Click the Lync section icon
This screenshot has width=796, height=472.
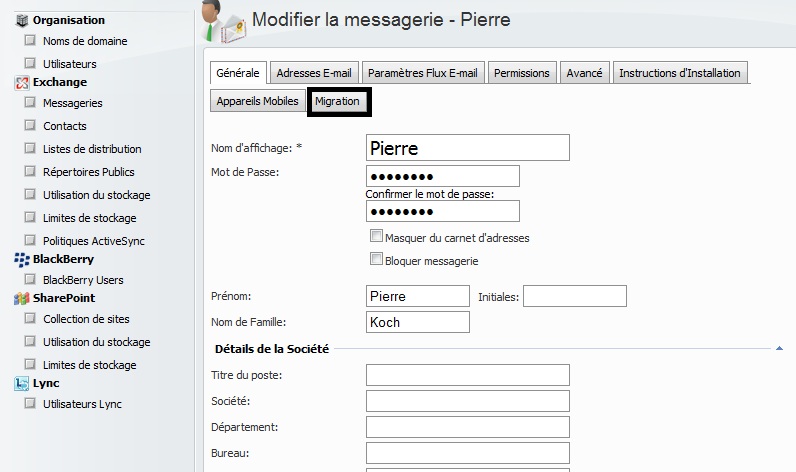[x=22, y=383]
